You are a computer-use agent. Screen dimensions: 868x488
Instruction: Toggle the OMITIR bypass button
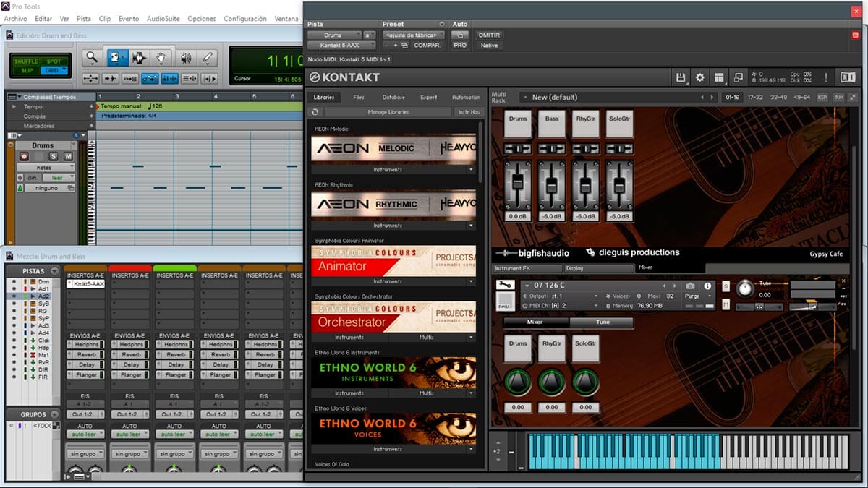click(489, 35)
